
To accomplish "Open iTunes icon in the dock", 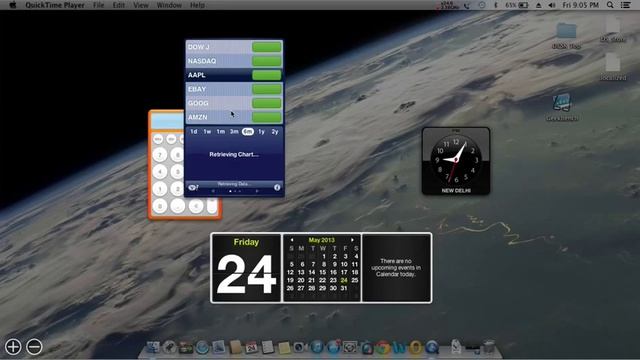I will pos(316,347).
